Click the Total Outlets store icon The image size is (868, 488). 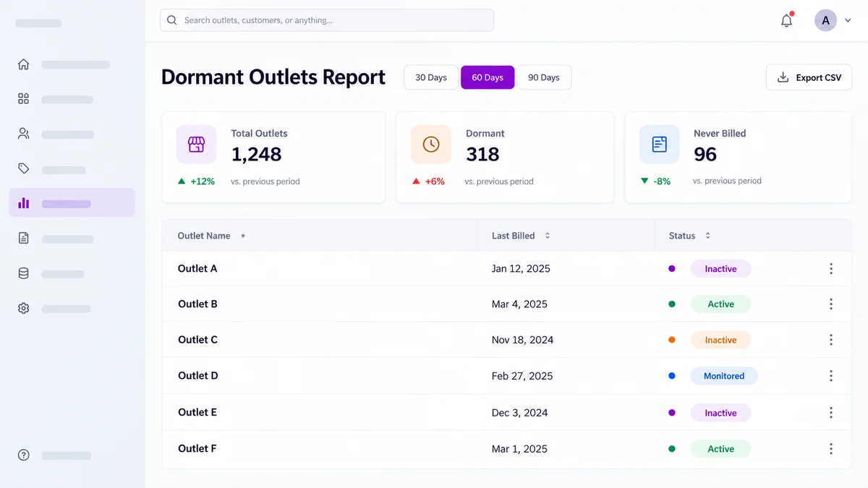196,144
